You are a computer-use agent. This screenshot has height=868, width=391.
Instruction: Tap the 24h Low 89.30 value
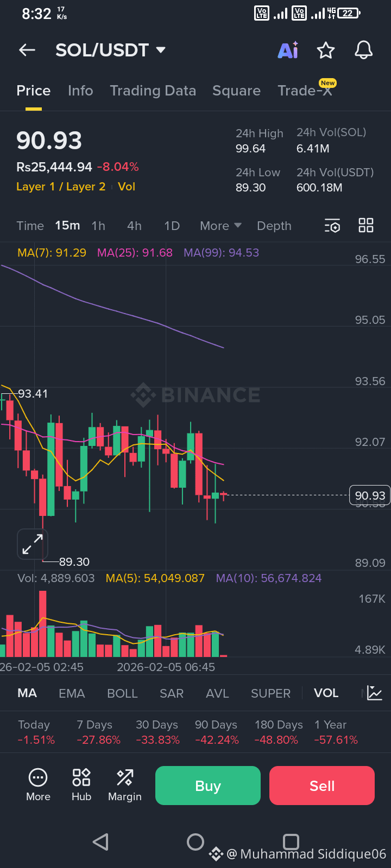pos(250,188)
